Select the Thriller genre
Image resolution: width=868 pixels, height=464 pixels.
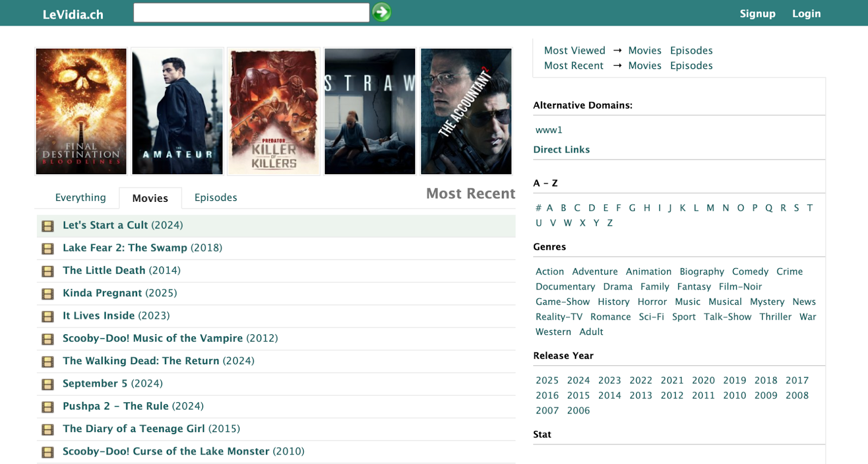point(775,317)
